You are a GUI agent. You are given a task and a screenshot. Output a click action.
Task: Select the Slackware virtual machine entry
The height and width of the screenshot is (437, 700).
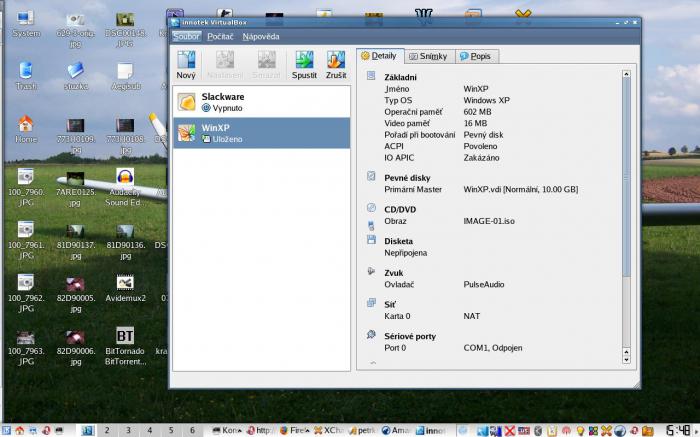pyautogui.click(x=261, y=102)
